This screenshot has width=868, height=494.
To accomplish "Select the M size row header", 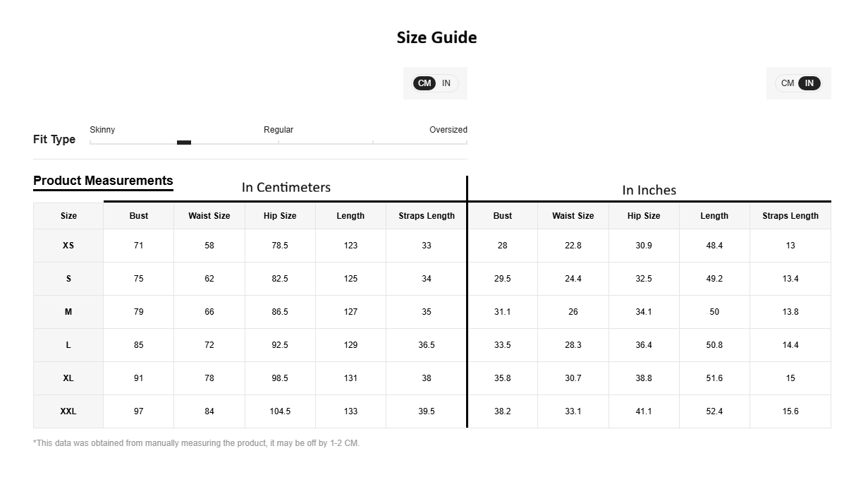I will tap(68, 312).
